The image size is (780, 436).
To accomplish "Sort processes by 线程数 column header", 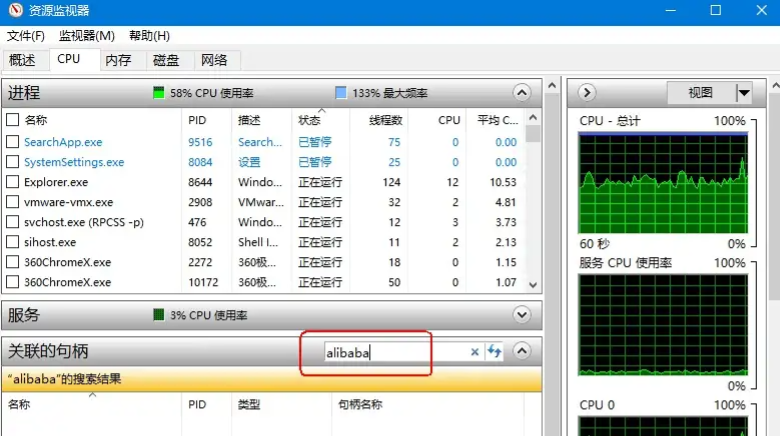I will (x=386, y=120).
